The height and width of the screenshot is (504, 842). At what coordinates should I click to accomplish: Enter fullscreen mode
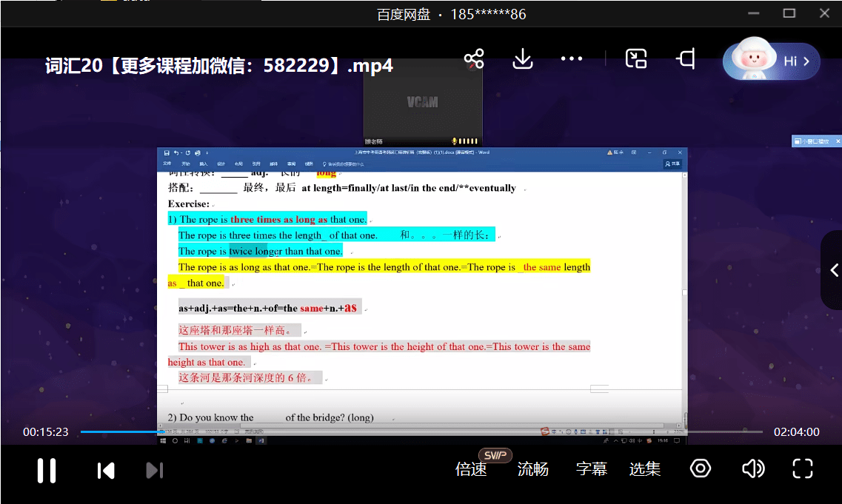[x=803, y=468]
